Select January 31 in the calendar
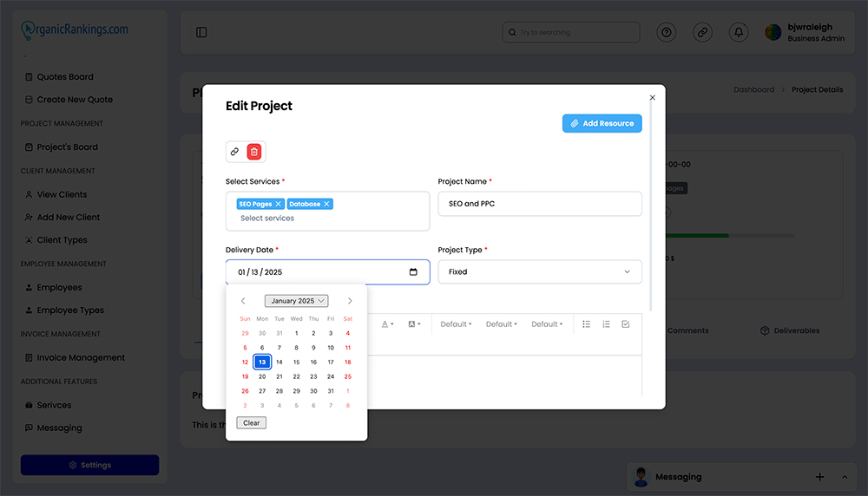 (331, 391)
